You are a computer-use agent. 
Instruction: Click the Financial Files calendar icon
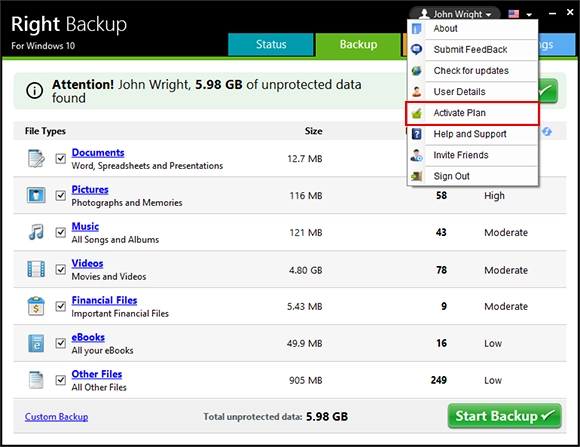(x=36, y=306)
